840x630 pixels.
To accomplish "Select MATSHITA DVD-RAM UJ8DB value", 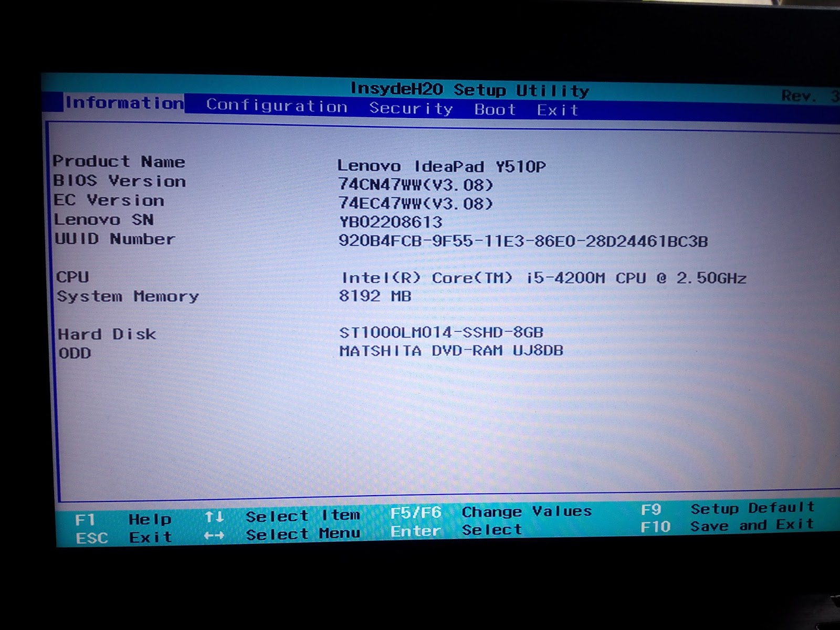I will point(451,351).
